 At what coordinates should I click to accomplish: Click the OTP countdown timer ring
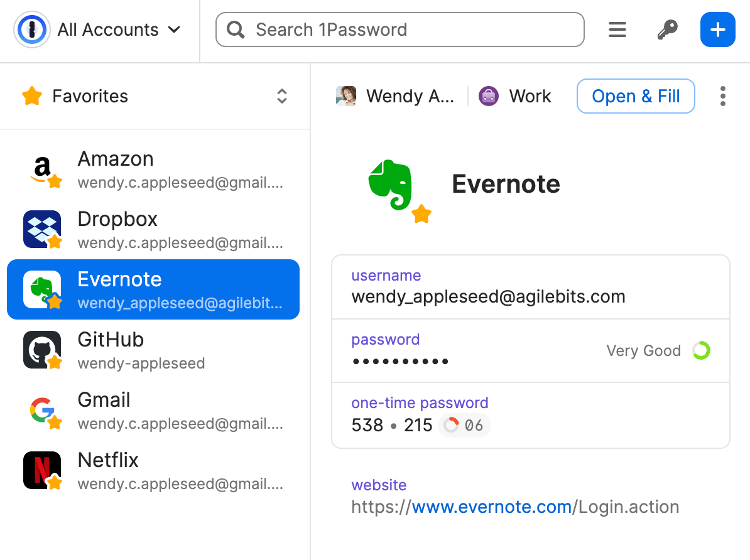451,424
